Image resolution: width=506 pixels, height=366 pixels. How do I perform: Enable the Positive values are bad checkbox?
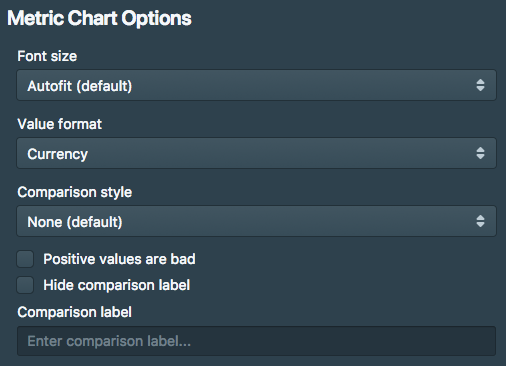[25, 259]
